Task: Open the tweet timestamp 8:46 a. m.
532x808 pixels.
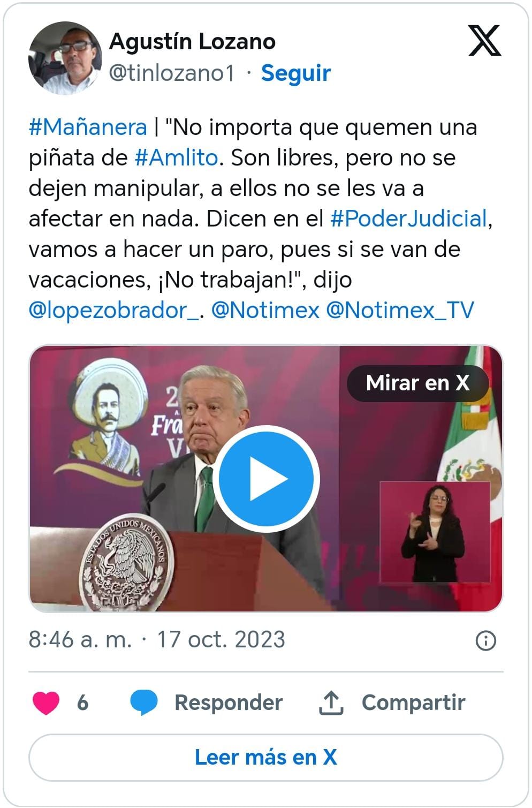Action: pos(80,640)
